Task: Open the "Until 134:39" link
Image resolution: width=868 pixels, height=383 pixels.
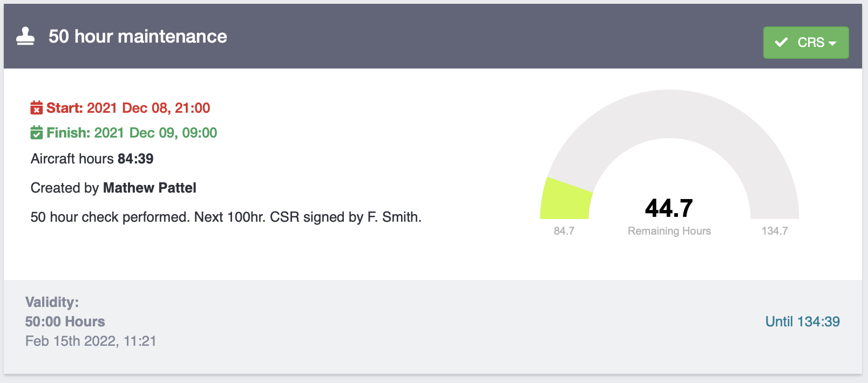Action: (x=802, y=322)
